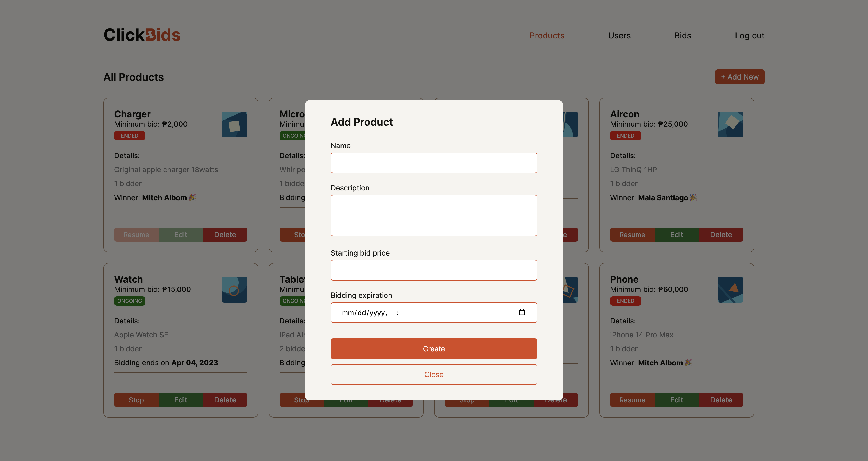The height and width of the screenshot is (461, 868).
Task: Open the calendar picker in Bidding expiration
Action: (522, 312)
